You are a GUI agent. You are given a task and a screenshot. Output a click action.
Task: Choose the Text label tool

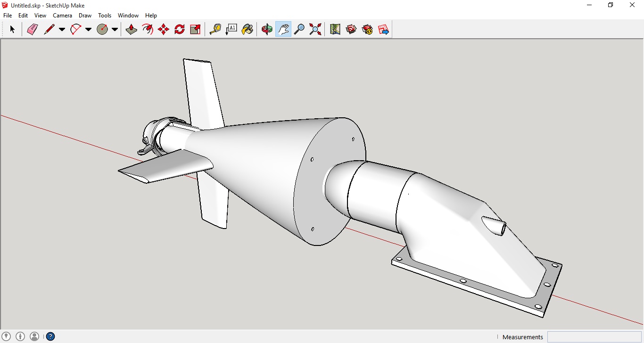231,30
